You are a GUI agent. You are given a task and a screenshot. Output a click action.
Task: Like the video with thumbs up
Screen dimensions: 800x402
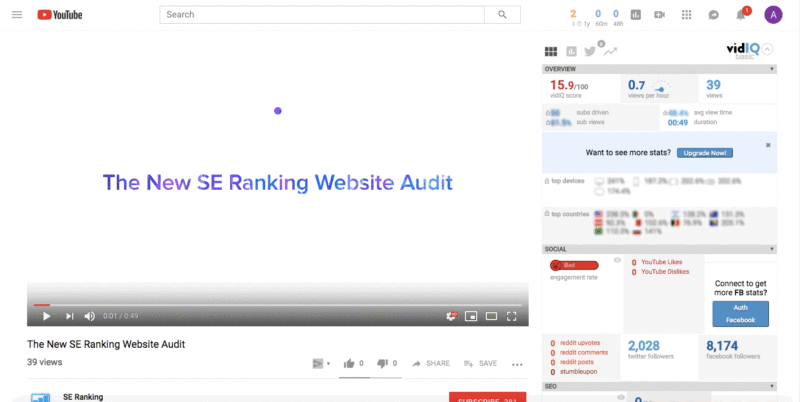pos(348,363)
